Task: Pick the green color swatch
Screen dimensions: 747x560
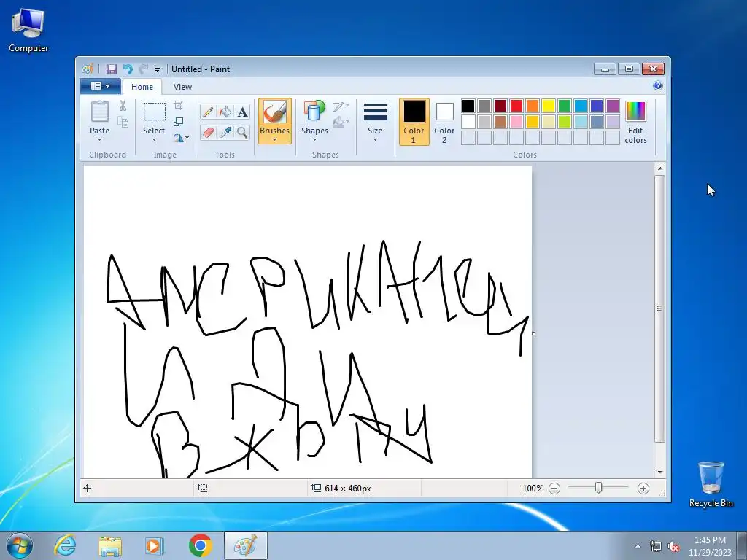Action: pos(565,106)
